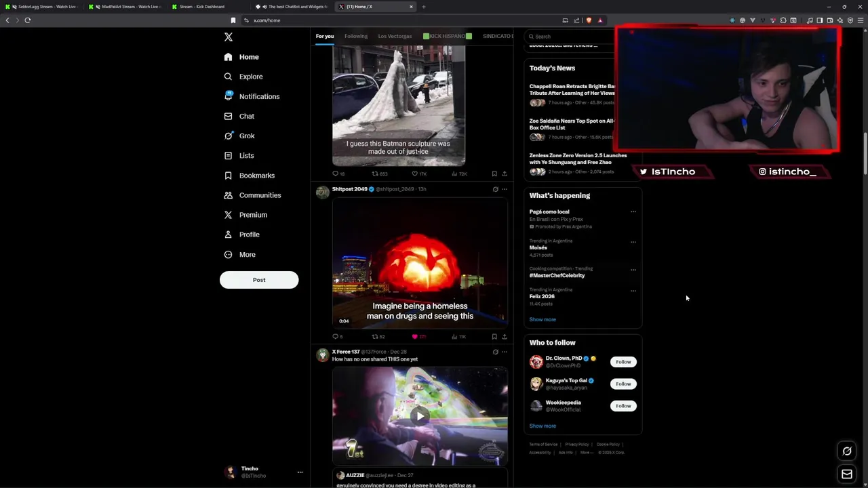The height and width of the screenshot is (488, 868).
Task: Click Grok icon on Shitpost 2049 post
Action: [495, 189]
